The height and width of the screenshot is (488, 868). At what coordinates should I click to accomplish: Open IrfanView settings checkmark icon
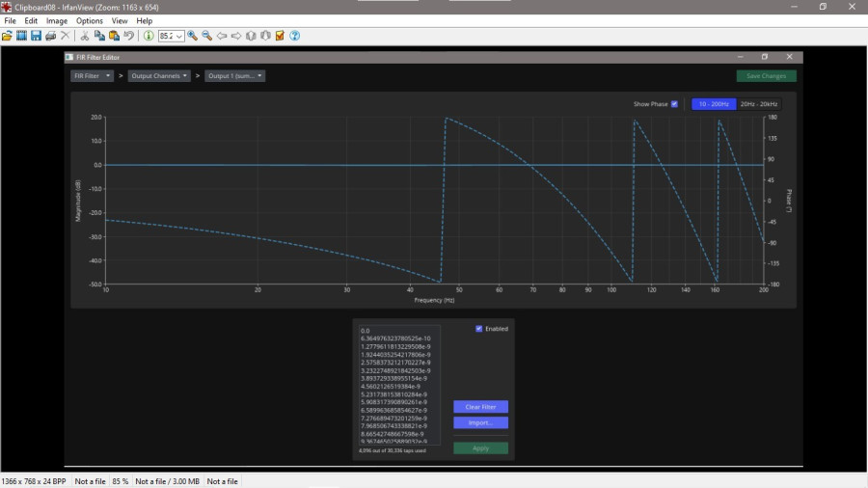click(280, 36)
